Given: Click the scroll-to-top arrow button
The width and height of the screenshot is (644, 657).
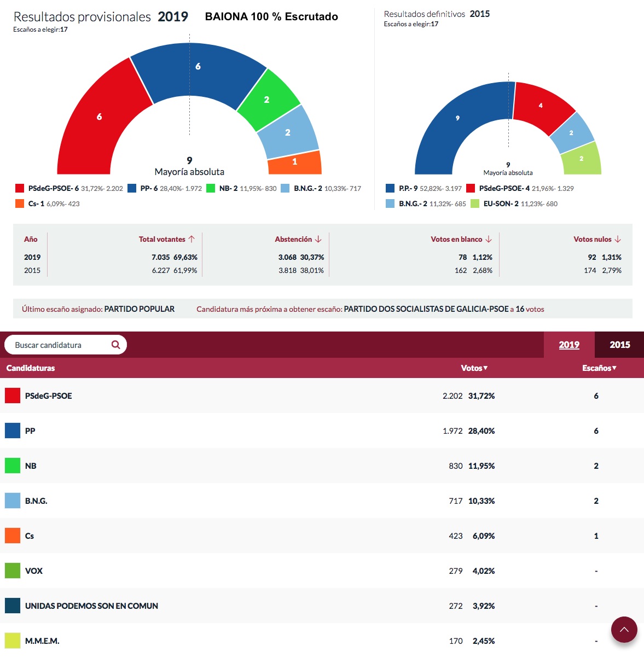Looking at the screenshot, I should point(624,630).
